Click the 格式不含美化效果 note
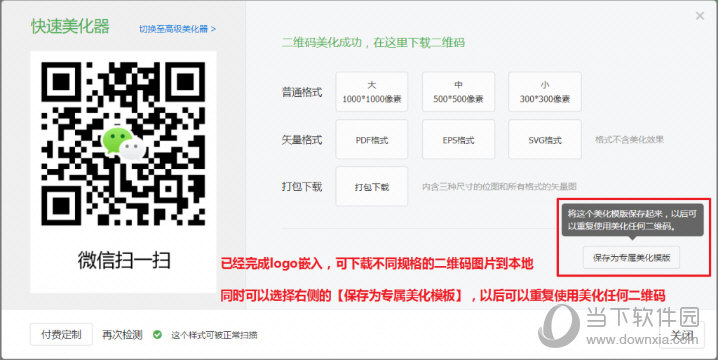718x360 pixels. coord(629,140)
